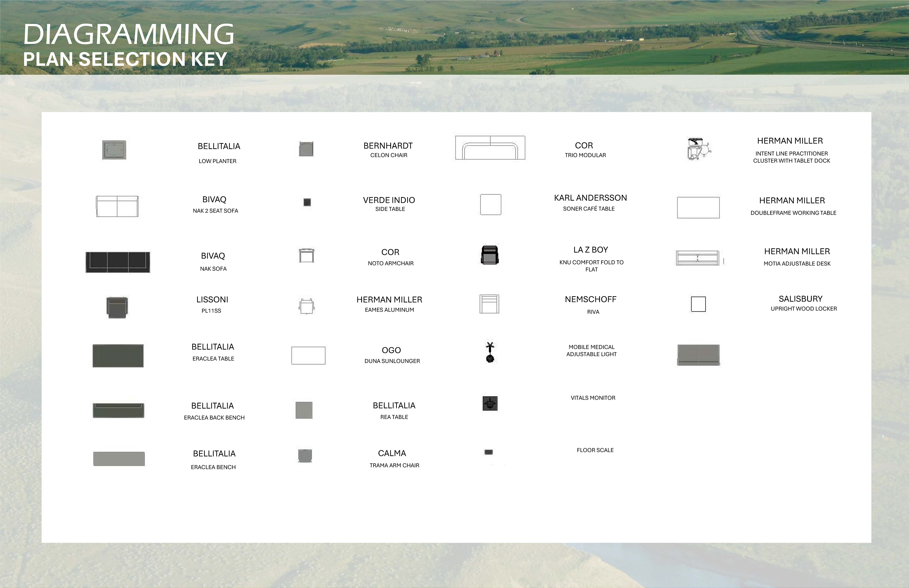Click the Salisbury upright wood locker symbol
Viewport: 909px width, 588px height.
pyautogui.click(x=698, y=304)
